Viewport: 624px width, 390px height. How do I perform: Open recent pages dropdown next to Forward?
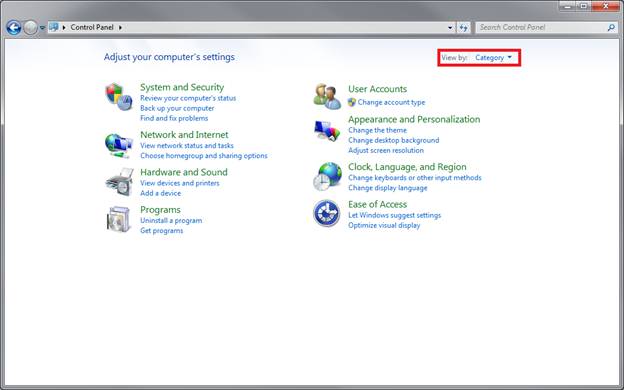42,28
